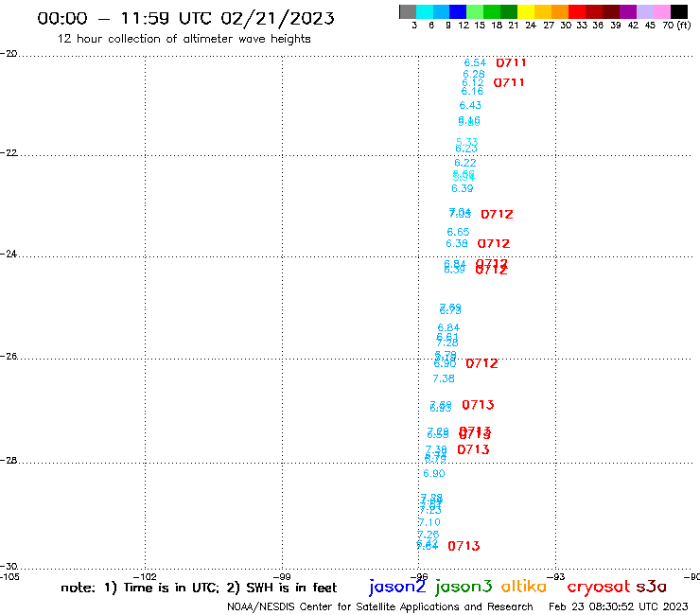
Task: Select the wave height value 7.10
Action: pos(429,522)
